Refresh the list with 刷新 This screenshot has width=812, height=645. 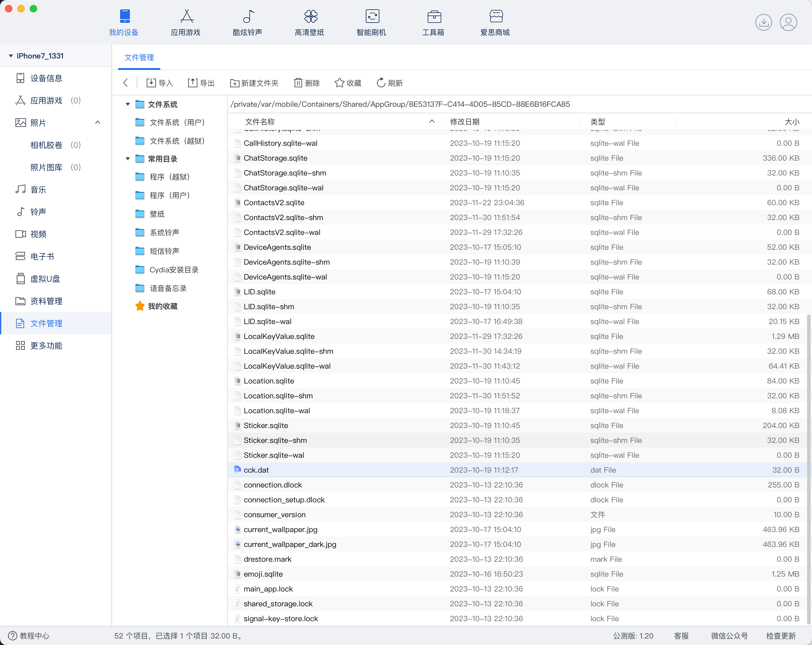pyautogui.click(x=389, y=83)
